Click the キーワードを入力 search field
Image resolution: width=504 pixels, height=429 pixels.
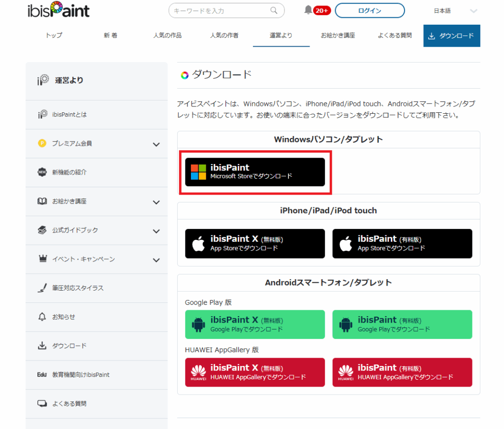click(x=226, y=11)
